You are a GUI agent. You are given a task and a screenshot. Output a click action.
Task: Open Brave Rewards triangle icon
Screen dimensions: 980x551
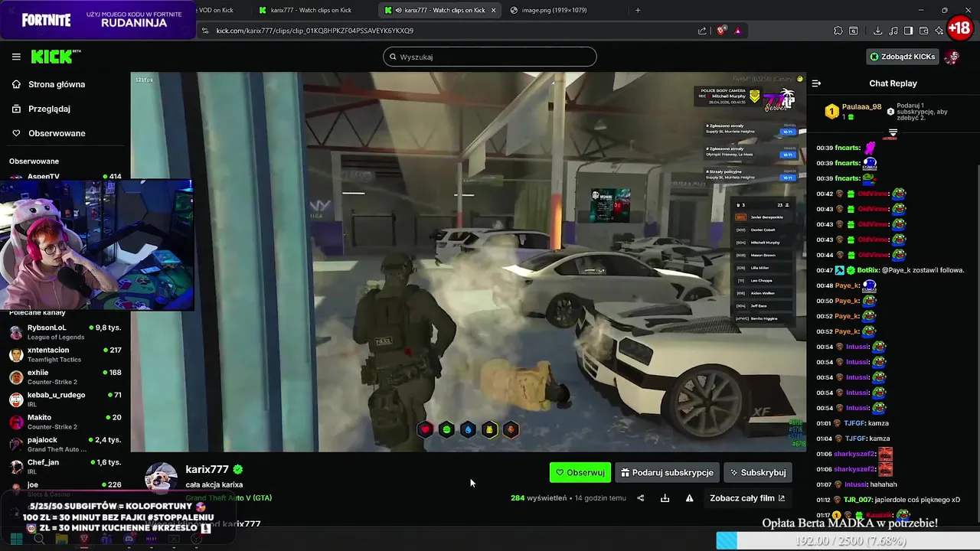(737, 31)
